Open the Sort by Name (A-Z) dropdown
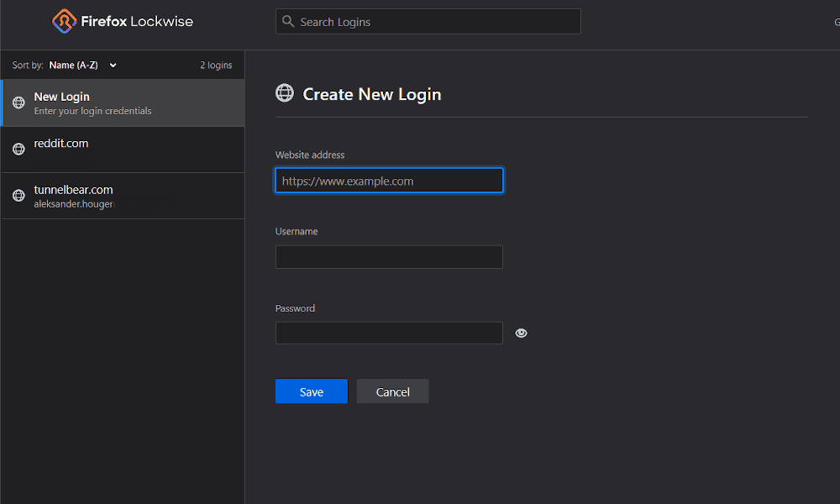This screenshot has height=504, width=840. [82, 66]
